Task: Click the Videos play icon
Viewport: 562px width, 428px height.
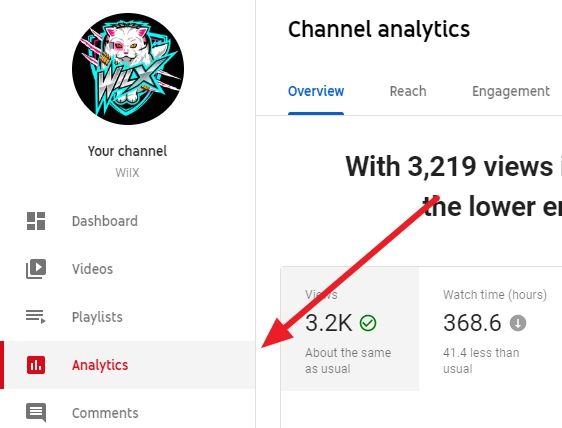Action: click(x=36, y=269)
